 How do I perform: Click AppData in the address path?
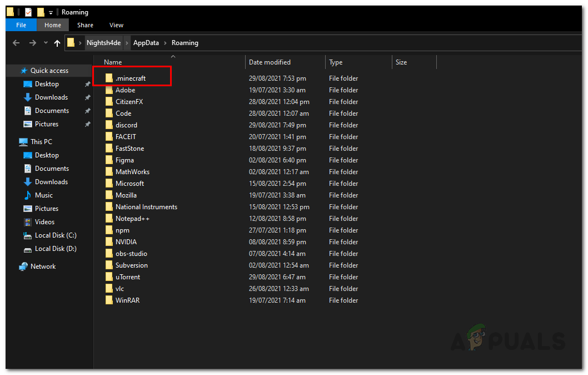pyautogui.click(x=146, y=43)
